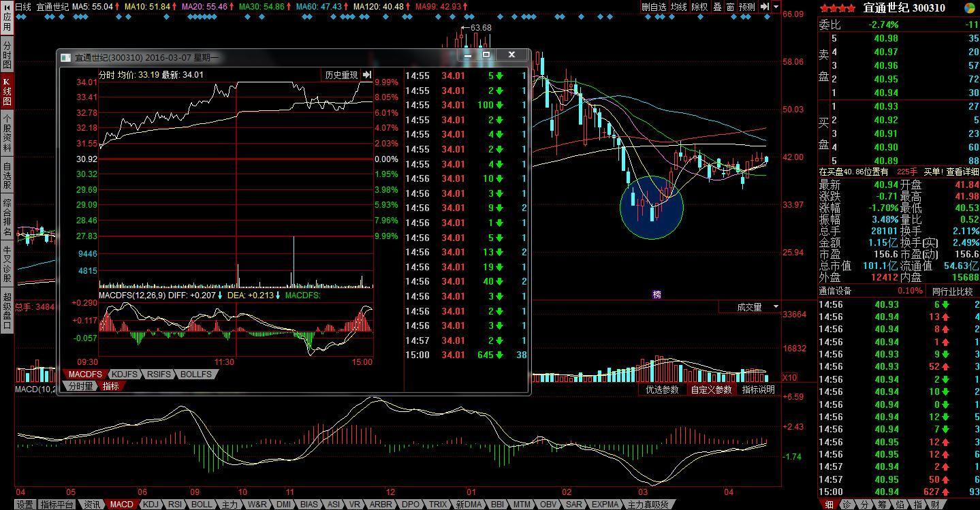The image size is (980, 510).
Task: Select 主力真吸货 indicator tab
Action: pyautogui.click(x=648, y=505)
